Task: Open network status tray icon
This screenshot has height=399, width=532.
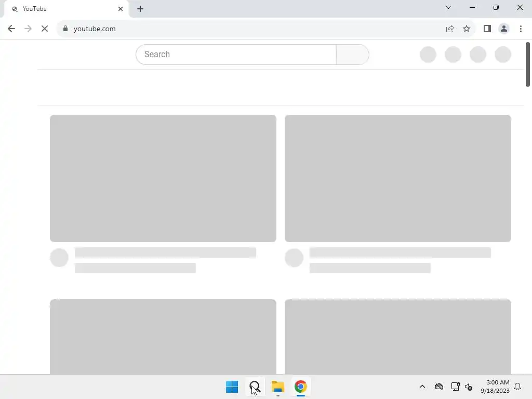Action: click(x=455, y=387)
